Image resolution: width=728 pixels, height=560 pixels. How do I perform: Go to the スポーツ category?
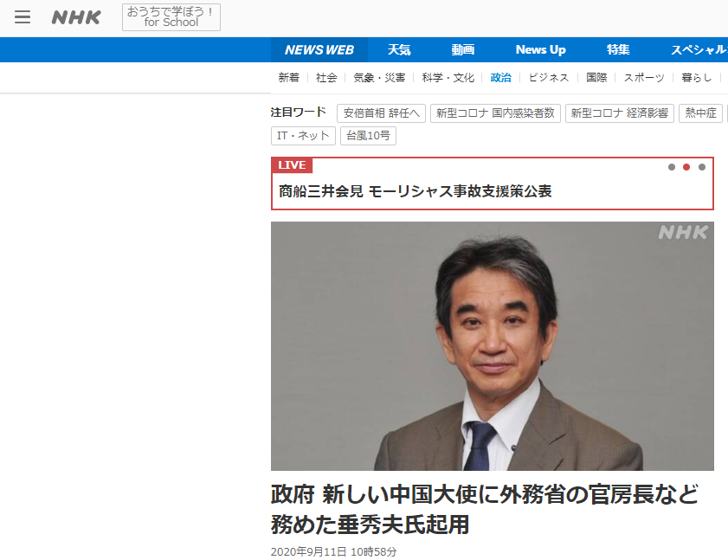click(x=645, y=78)
